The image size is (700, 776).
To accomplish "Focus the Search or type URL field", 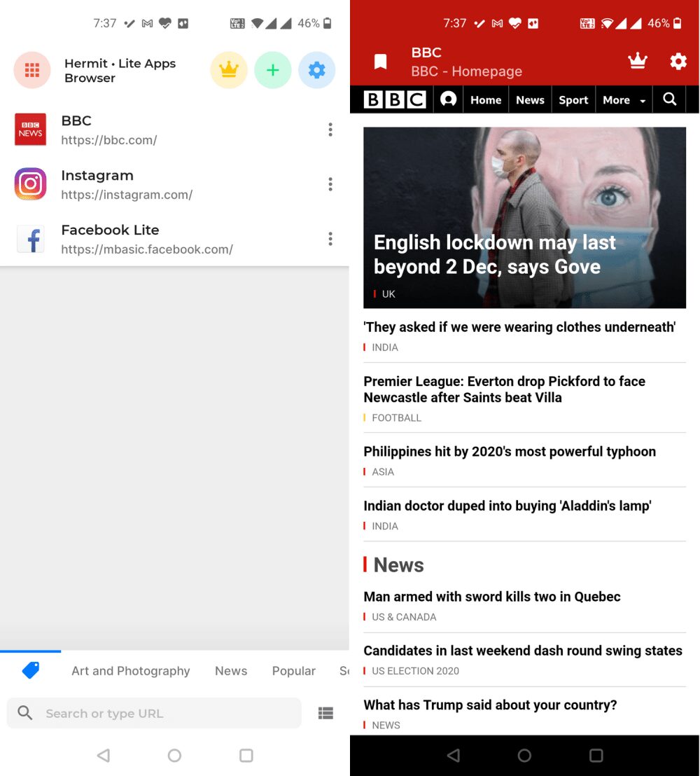I will [154, 713].
